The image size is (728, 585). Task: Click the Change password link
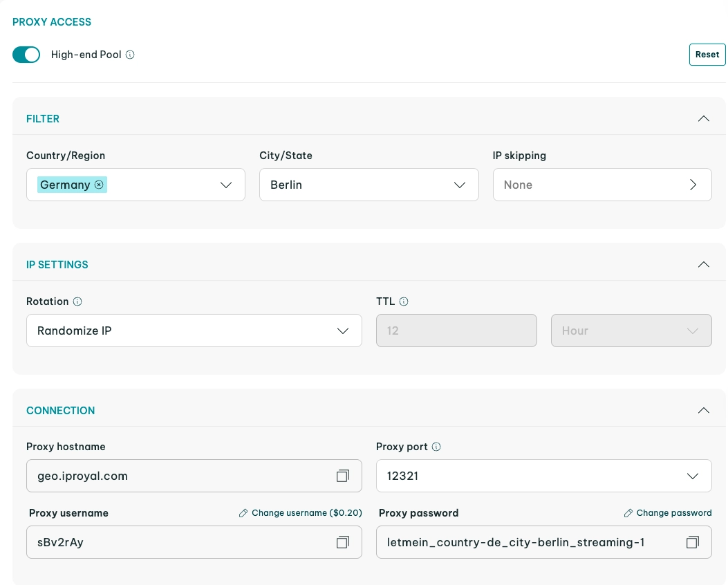(x=668, y=513)
